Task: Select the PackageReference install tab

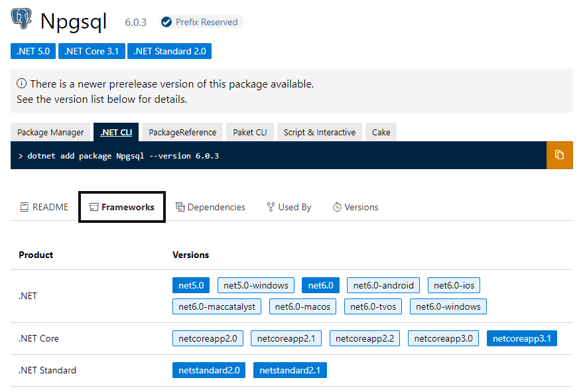Action: click(182, 132)
